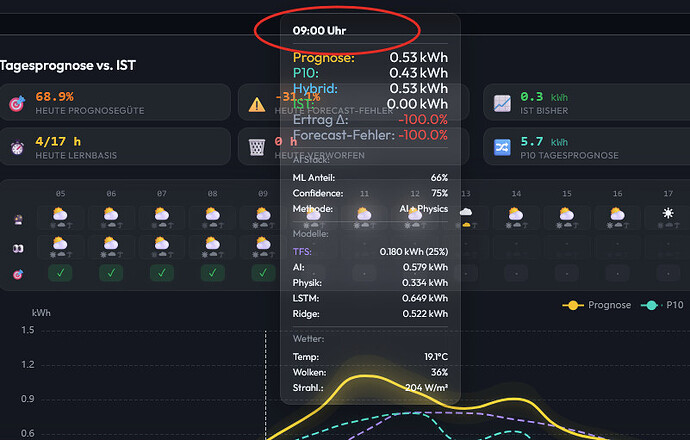690x440 pixels.
Task: Click the ML Anteil 66% row
Action: point(370,178)
